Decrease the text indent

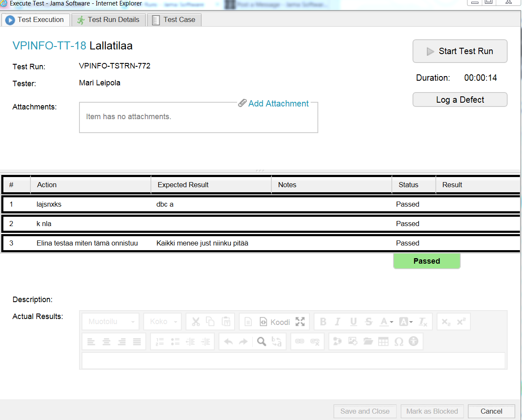(x=191, y=341)
